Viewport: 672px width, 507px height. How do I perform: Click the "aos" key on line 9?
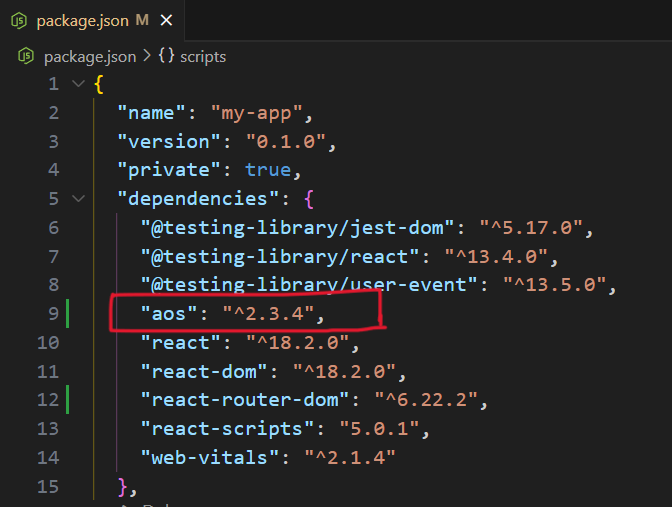[169, 314]
